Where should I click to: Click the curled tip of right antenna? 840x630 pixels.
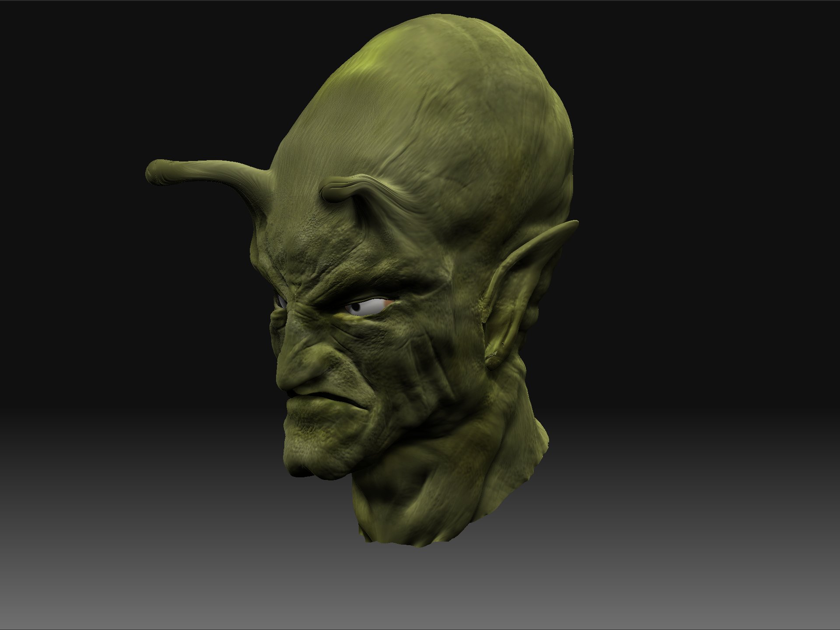click(332, 192)
